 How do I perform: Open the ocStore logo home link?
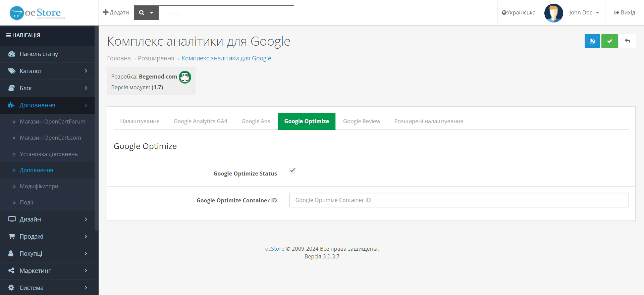tap(37, 13)
